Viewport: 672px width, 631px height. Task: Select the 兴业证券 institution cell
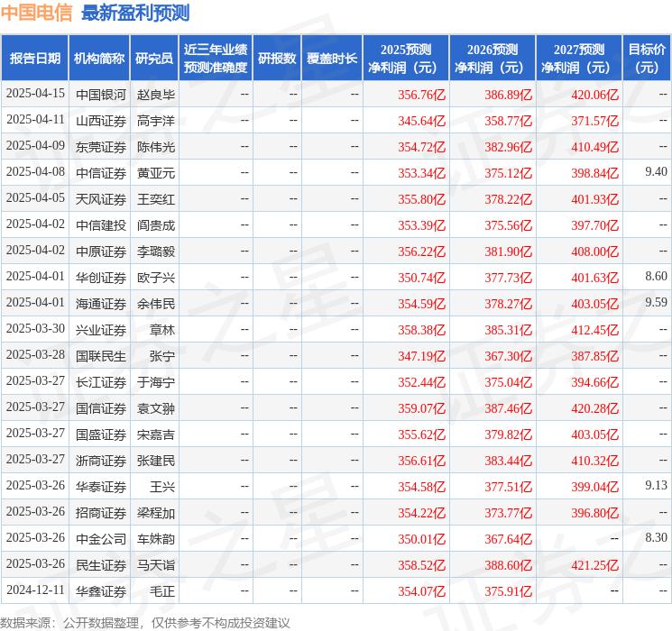click(x=101, y=330)
